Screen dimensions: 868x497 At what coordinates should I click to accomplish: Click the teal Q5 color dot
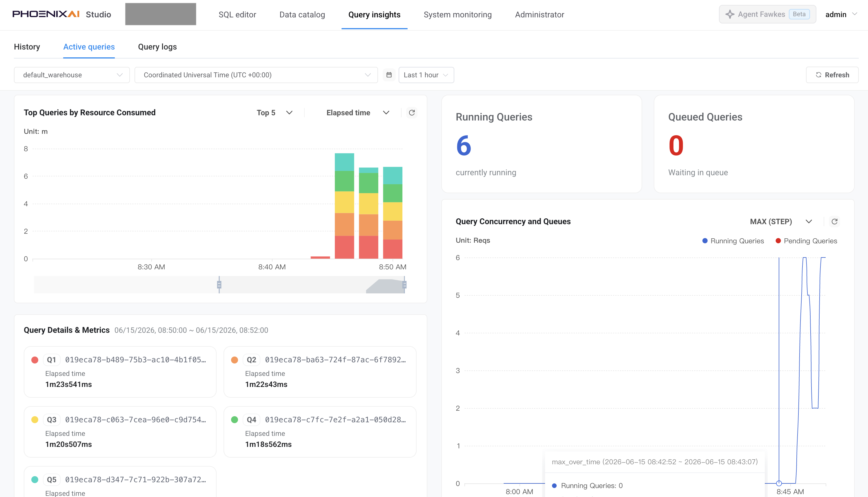tap(34, 480)
